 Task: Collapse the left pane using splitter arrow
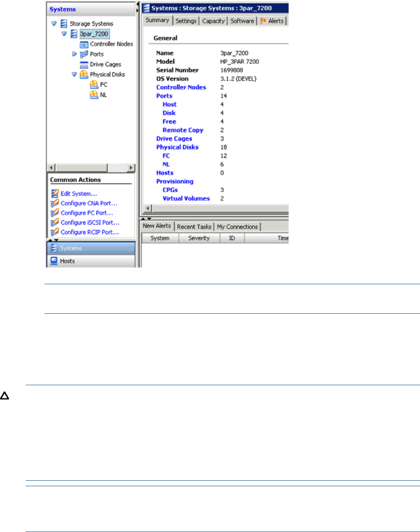click(138, 4)
